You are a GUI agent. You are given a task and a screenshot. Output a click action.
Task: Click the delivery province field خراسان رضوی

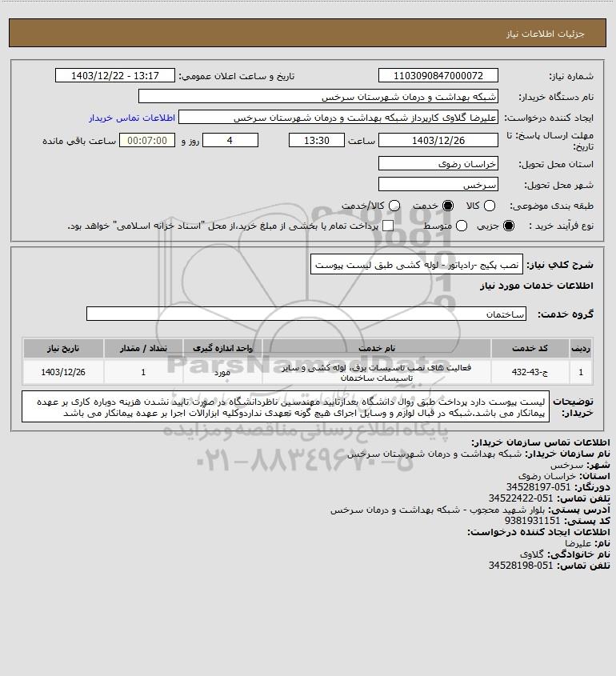pos(438,163)
